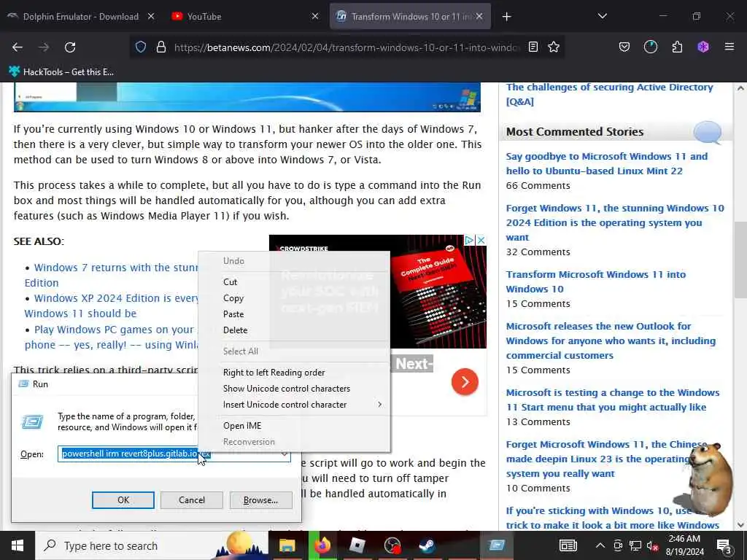Open the Windows Start menu
Viewport: 747px width, 560px height.
coord(18,545)
